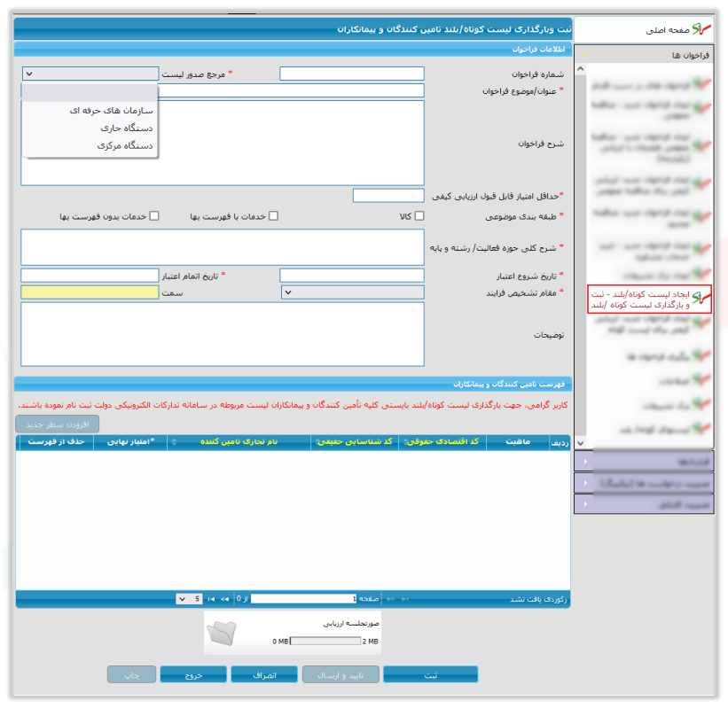The height and width of the screenshot is (708, 728).
Task: Click the ثبت button
Action: (430, 675)
